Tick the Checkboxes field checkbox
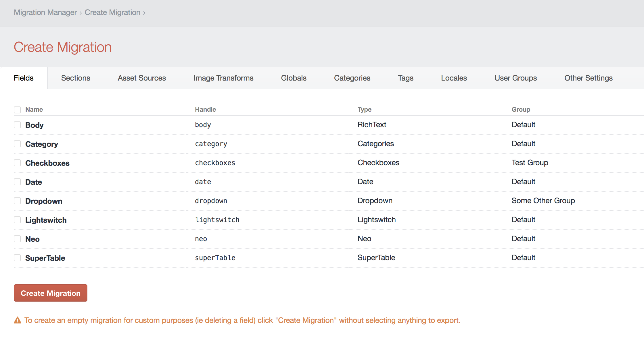This screenshot has width=644, height=339. click(x=17, y=163)
